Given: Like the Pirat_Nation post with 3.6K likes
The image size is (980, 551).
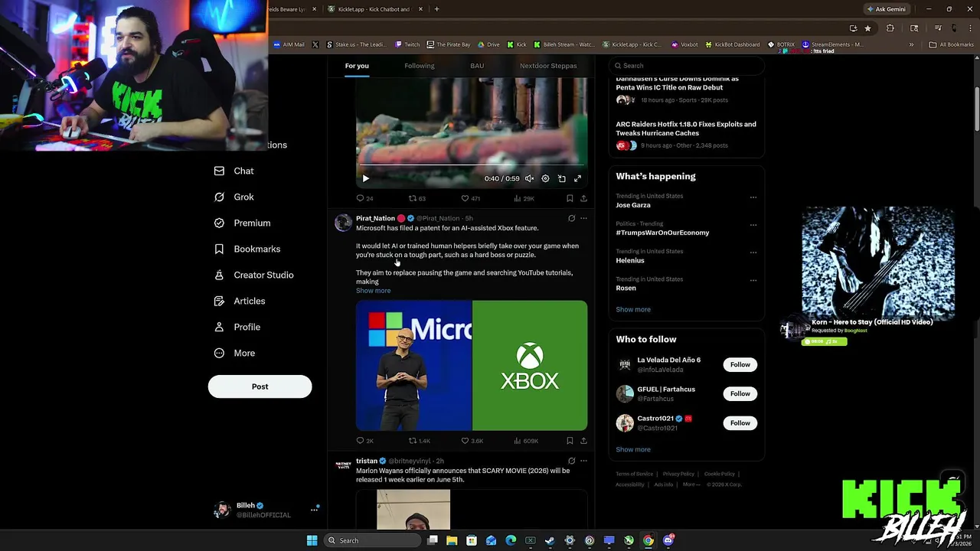Looking at the screenshot, I should coord(472,441).
